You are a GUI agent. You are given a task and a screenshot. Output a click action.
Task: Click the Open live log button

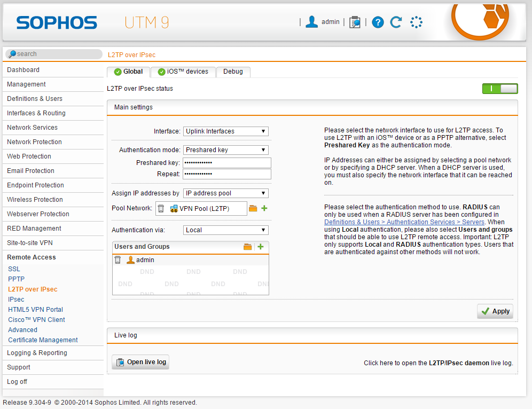click(140, 362)
